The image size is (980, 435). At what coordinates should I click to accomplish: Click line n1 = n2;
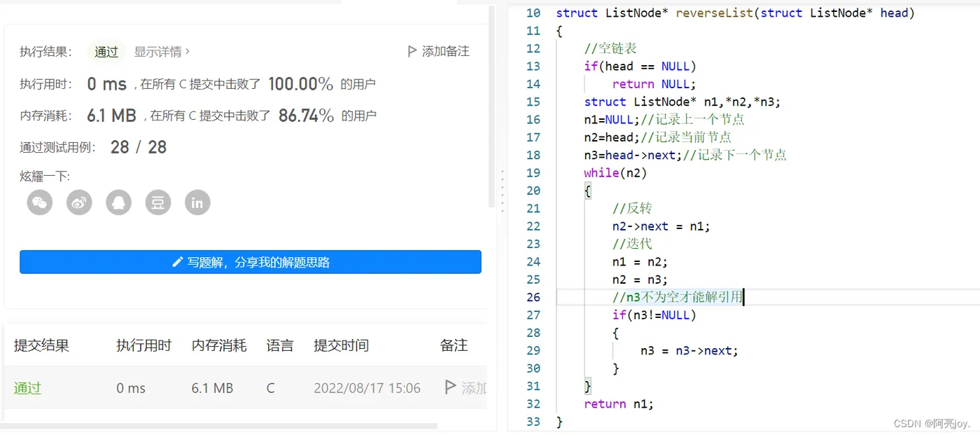click(640, 262)
